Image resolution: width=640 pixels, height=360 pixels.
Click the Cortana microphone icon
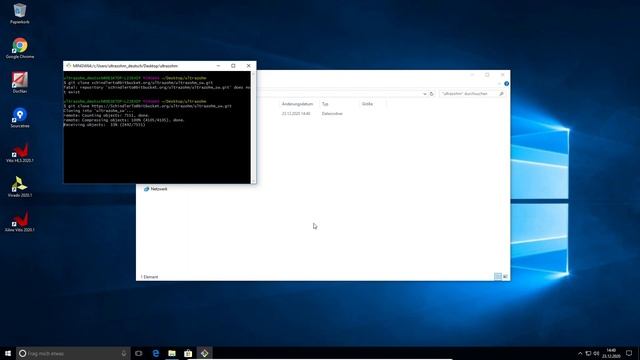click(124, 353)
